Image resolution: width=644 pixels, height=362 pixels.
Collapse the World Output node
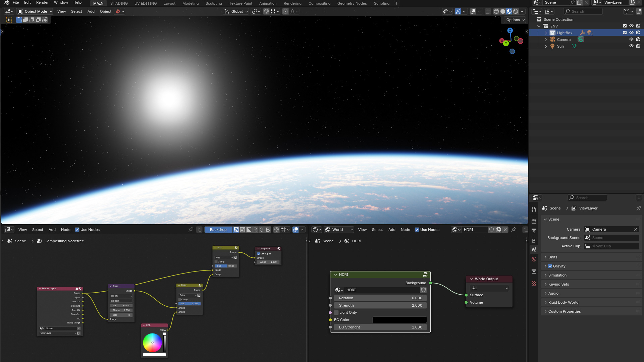click(x=471, y=279)
